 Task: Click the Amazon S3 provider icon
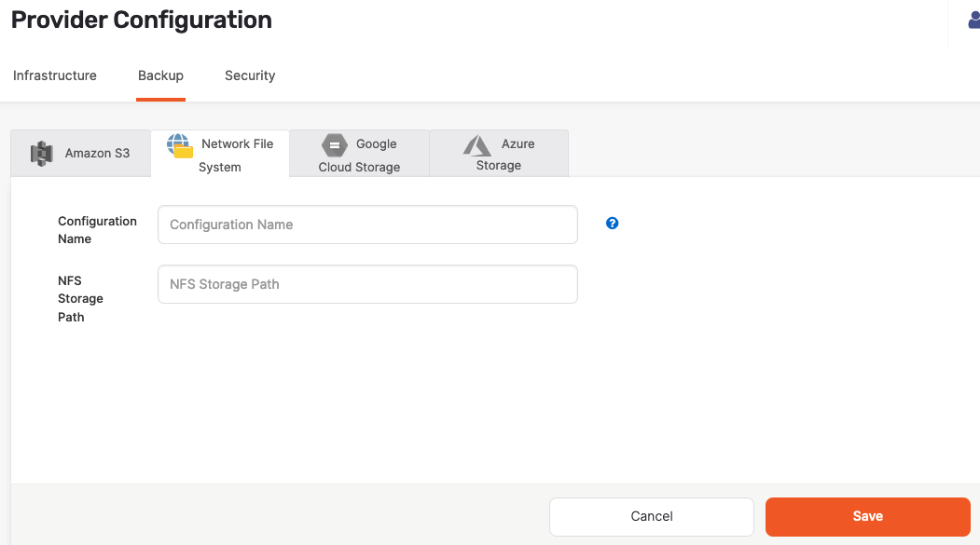pyautogui.click(x=41, y=153)
